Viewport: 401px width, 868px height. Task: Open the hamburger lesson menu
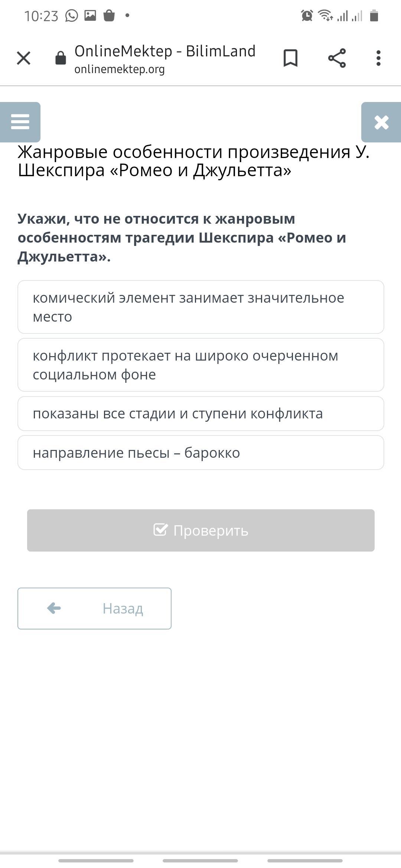(x=20, y=122)
